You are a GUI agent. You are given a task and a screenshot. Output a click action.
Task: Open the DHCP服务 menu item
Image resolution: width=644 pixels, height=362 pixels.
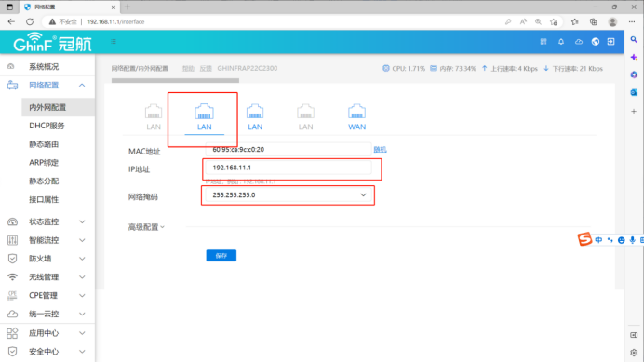(x=47, y=126)
